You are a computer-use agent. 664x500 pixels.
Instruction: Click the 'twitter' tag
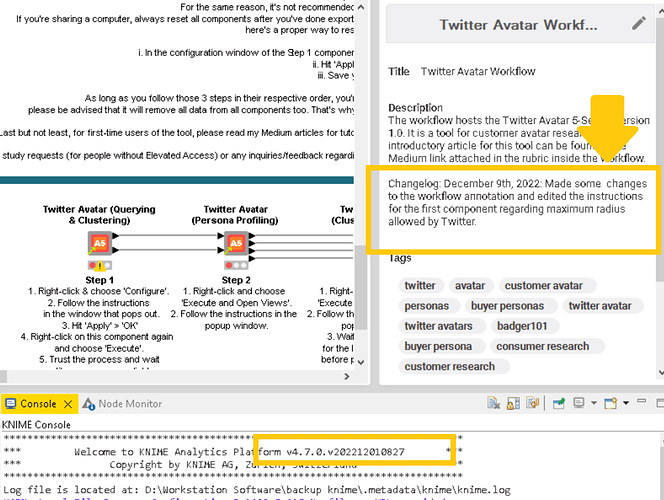coord(420,286)
